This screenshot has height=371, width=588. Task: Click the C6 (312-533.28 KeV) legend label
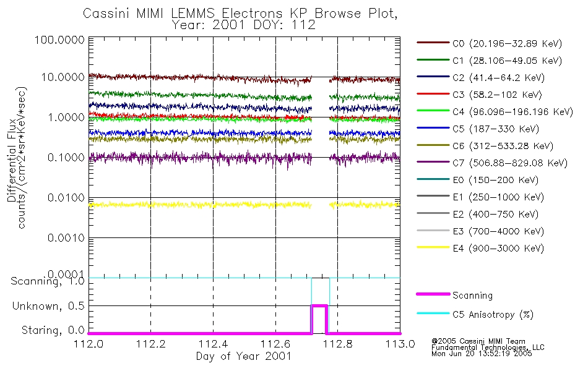503,146
